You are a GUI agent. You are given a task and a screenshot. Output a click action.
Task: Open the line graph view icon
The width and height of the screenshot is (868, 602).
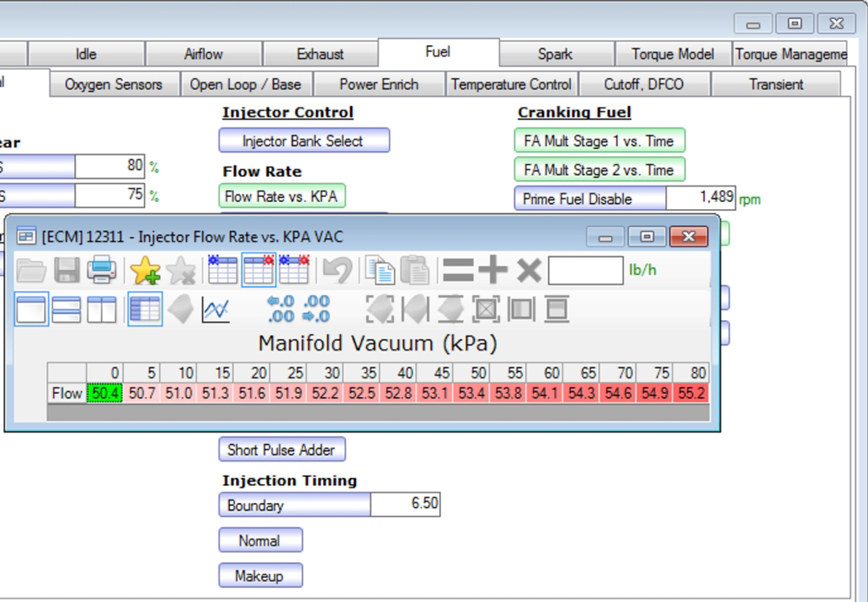[x=216, y=310]
